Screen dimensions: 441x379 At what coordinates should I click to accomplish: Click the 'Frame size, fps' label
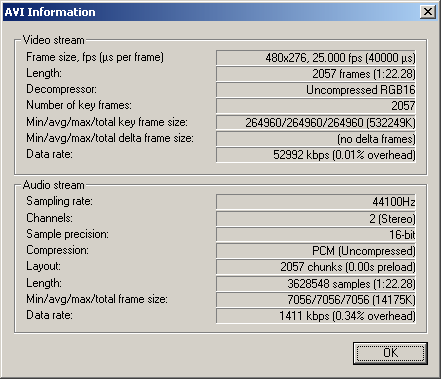[x=95, y=57]
